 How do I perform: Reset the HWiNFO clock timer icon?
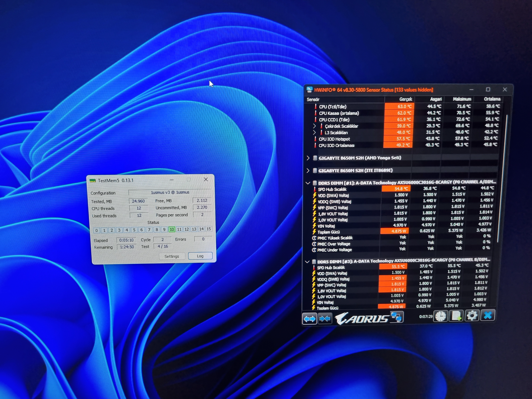[x=441, y=316]
